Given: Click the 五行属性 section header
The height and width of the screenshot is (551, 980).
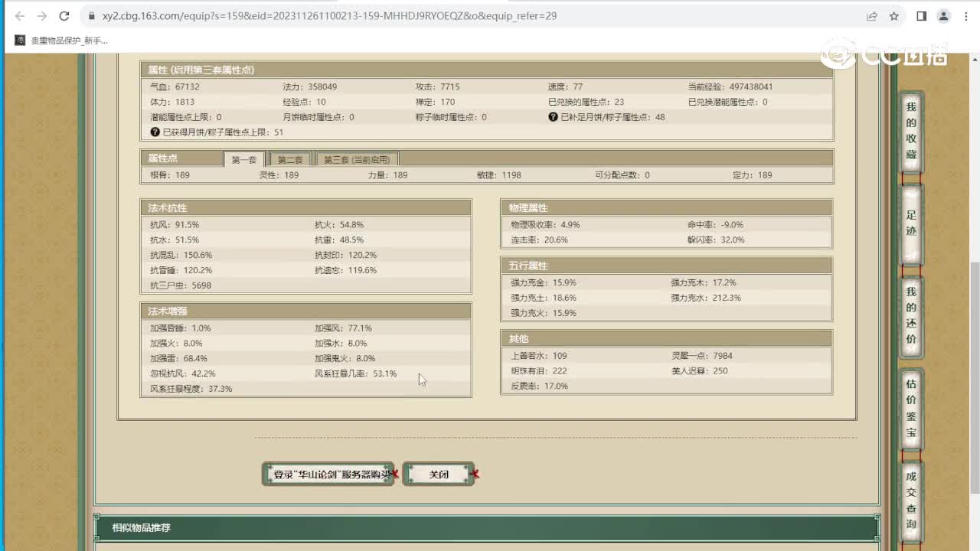Looking at the screenshot, I should coord(666,266).
